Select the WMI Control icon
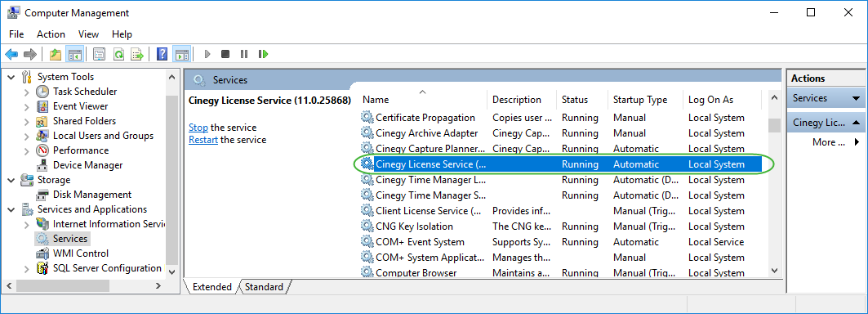Screen dimensions: 868x314 pyautogui.click(x=42, y=253)
